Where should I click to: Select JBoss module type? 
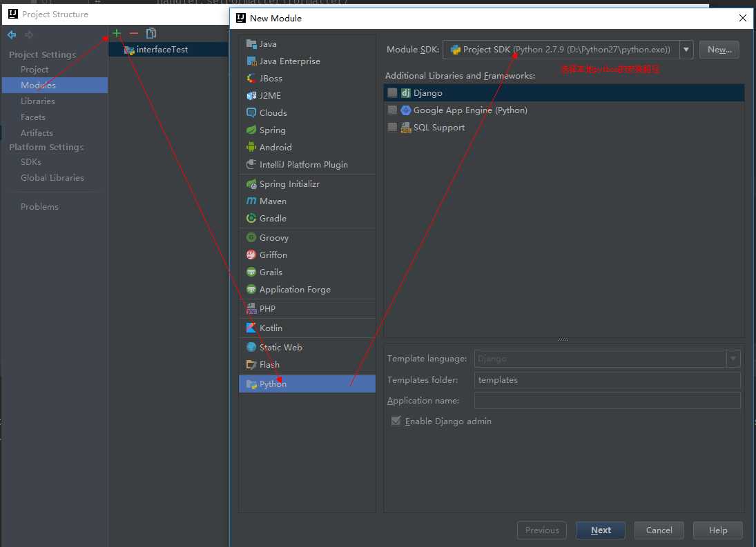tap(307, 79)
